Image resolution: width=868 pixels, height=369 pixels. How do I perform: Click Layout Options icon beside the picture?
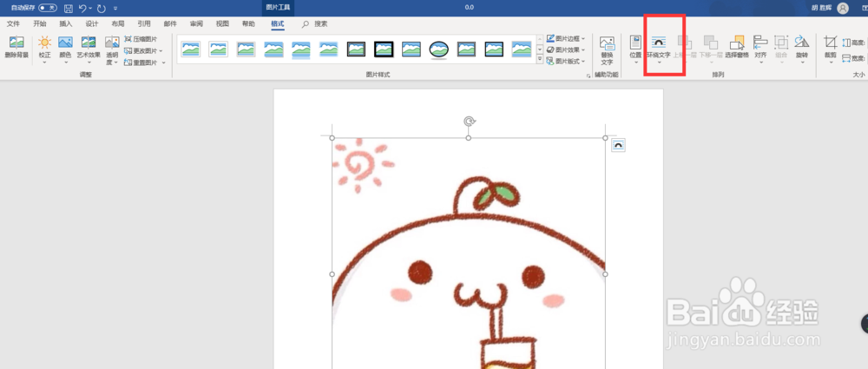click(618, 146)
